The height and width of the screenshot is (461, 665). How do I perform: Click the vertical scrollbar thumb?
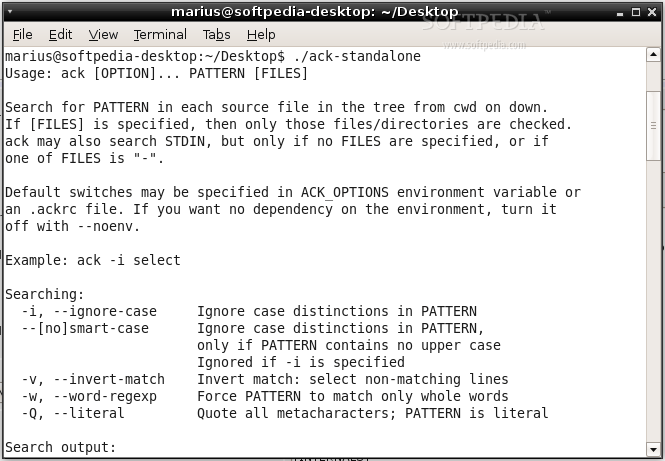(653, 126)
